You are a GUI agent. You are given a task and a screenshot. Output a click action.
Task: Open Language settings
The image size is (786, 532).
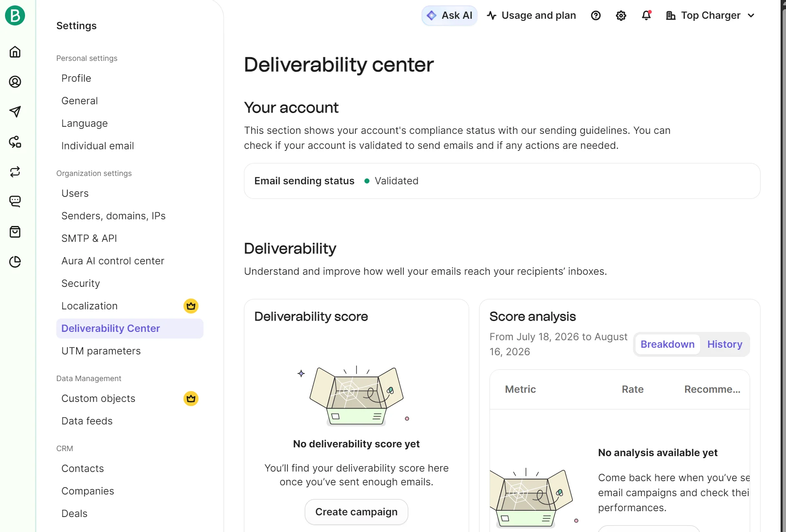click(x=85, y=123)
